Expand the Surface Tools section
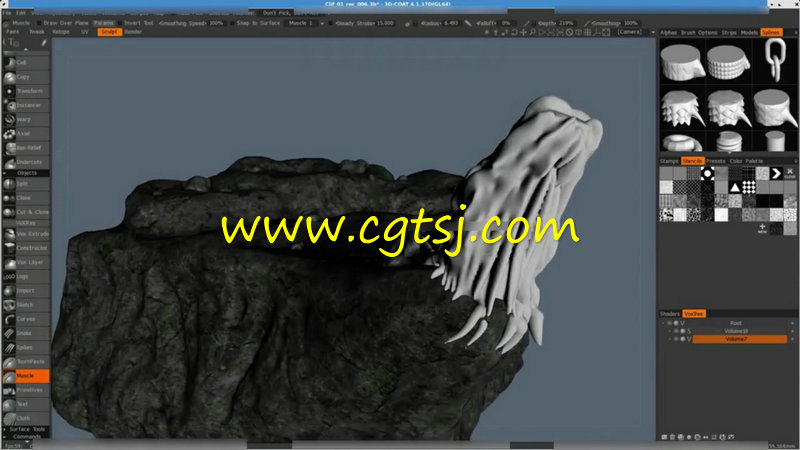 pyautogui.click(x=26, y=430)
